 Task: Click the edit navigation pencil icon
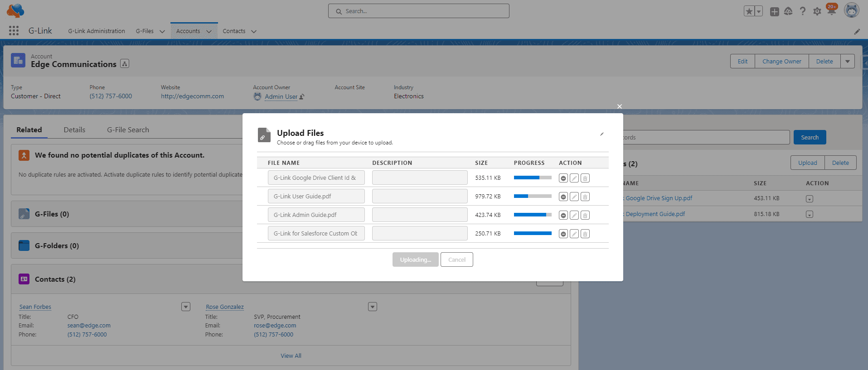click(857, 32)
